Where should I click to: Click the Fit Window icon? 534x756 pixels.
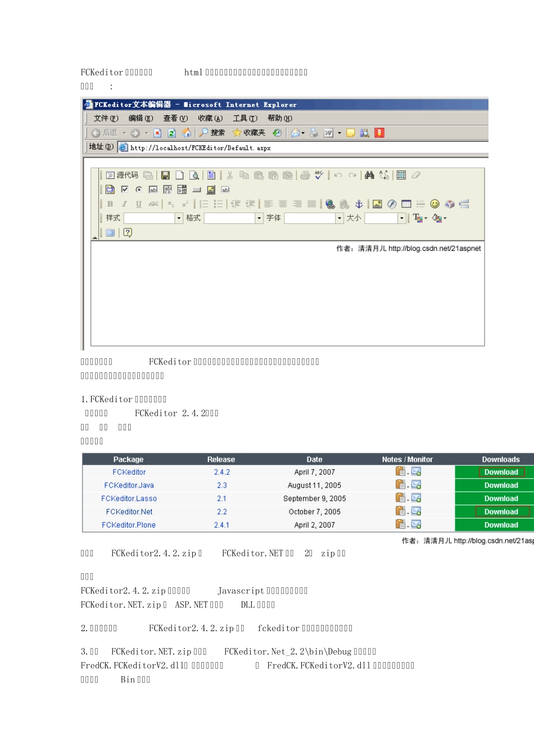[x=110, y=233]
